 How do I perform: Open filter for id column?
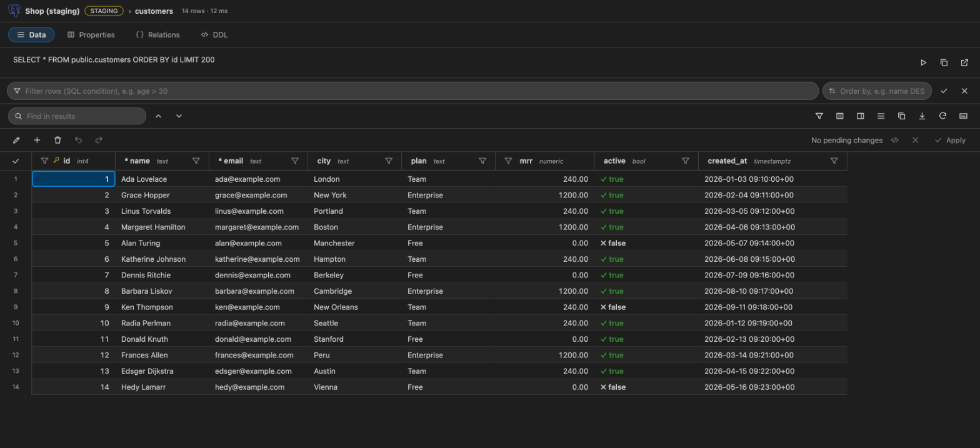pyautogui.click(x=44, y=161)
